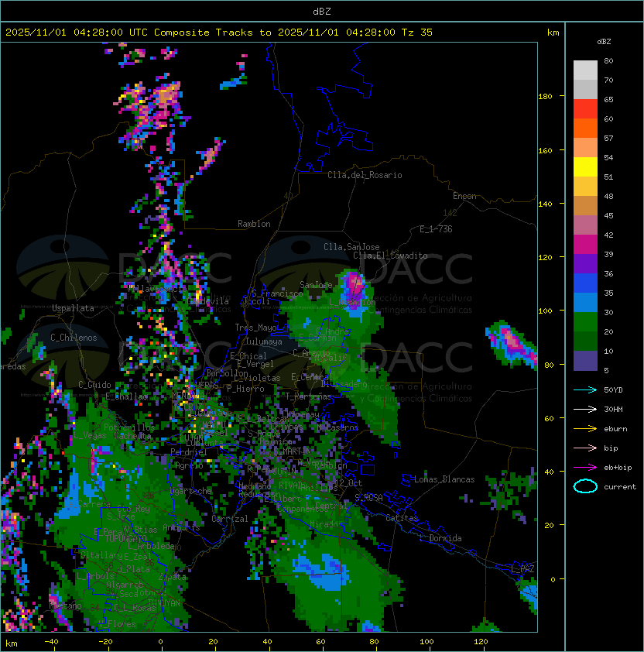The image size is (644, 652).
Task: Click the 'E_Chical' map label
Action: click(248, 356)
